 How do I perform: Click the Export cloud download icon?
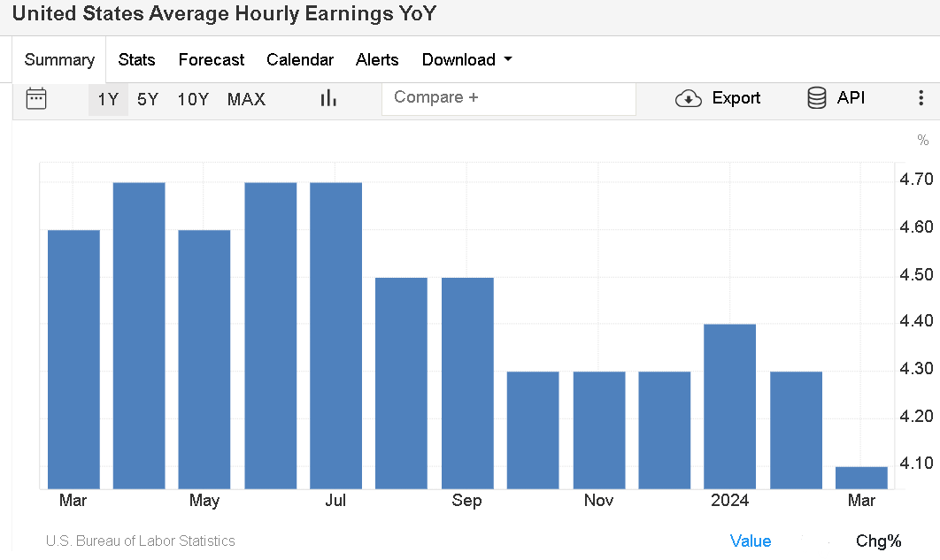689,98
